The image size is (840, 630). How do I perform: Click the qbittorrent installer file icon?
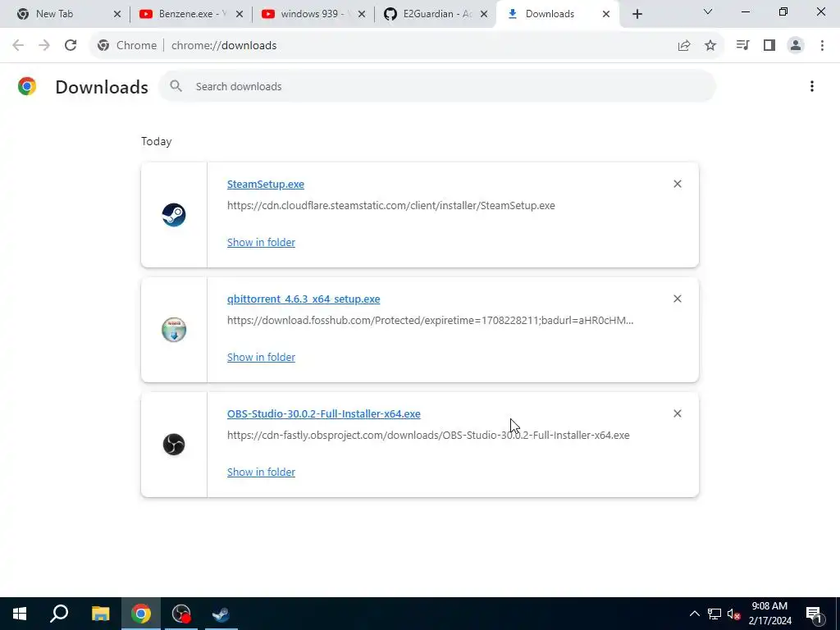point(174,330)
